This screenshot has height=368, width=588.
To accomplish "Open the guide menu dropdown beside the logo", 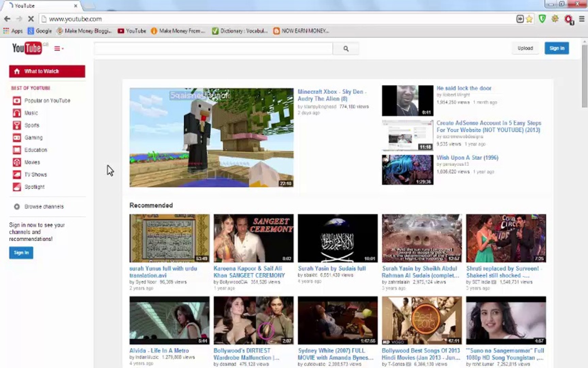I will [x=58, y=48].
